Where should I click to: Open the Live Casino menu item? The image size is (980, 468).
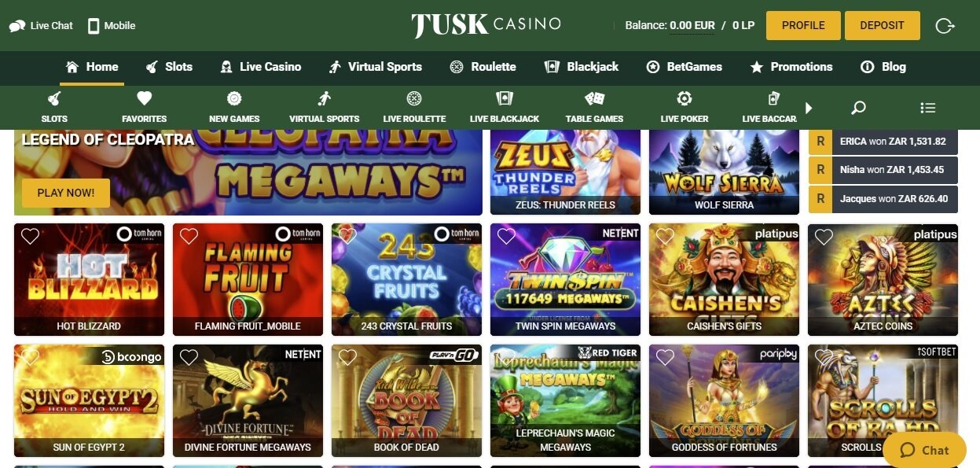(261, 67)
